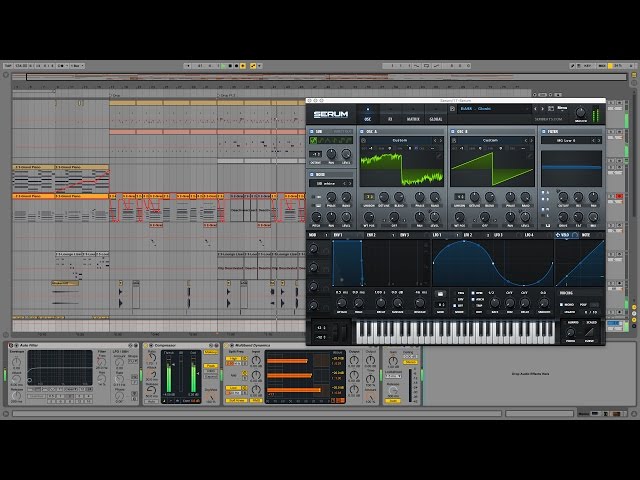The image size is (640, 480).
Task: Open the noise sample dropdown
Action: point(327,184)
